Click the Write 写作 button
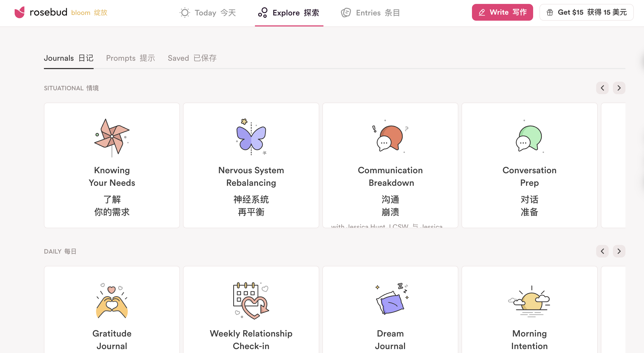The image size is (644, 353). click(x=502, y=12)
